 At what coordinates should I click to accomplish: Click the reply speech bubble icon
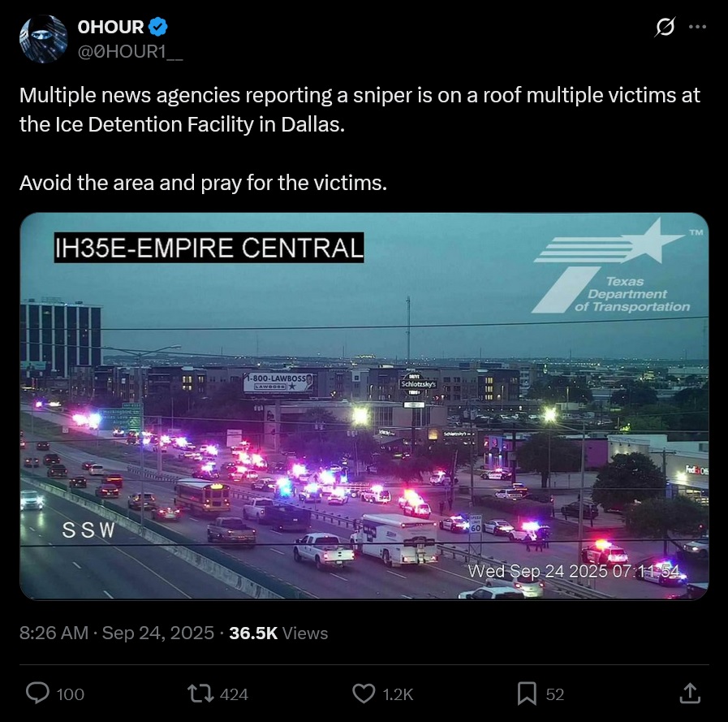coord(37,694)
